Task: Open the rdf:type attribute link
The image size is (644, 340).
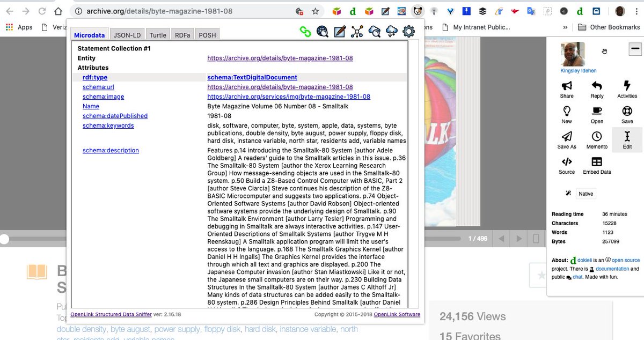Action: point(95,77)
